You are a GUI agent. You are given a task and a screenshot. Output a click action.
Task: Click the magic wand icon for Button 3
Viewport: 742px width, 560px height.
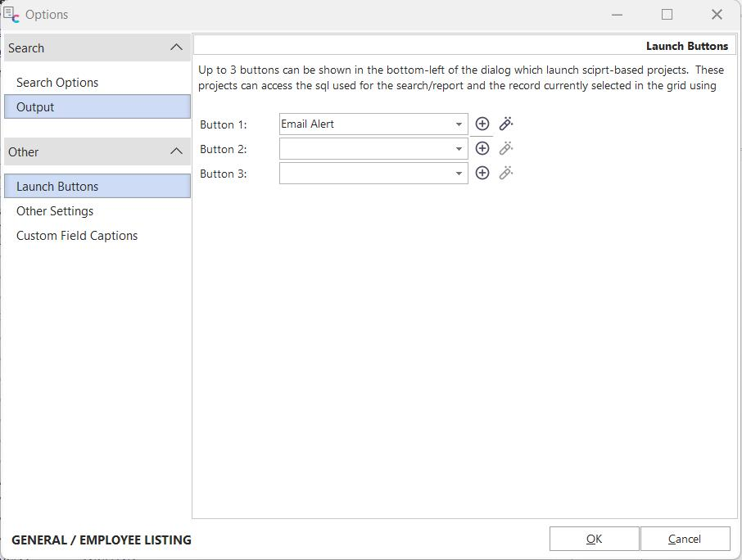tap(506, 173)
